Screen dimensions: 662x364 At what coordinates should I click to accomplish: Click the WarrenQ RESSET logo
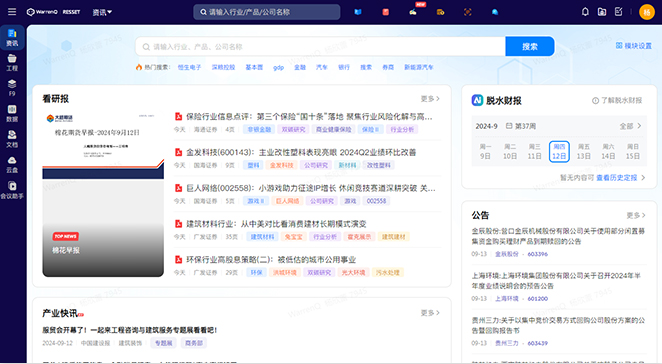coord(53,12)
